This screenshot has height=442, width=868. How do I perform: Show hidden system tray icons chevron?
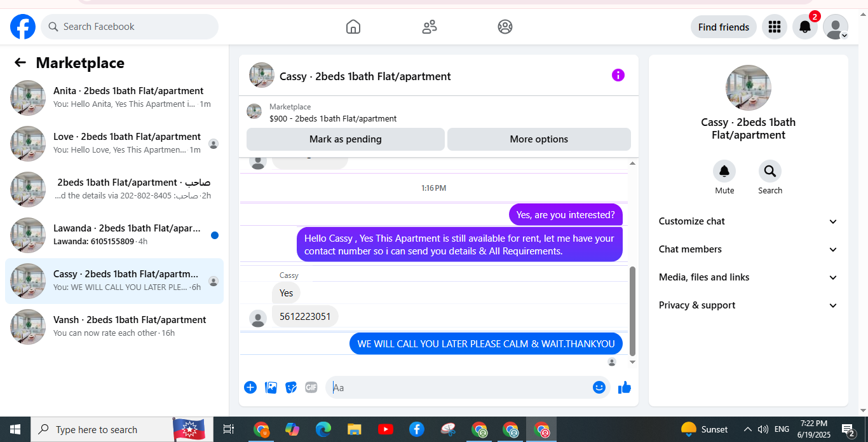pos(747,429)
